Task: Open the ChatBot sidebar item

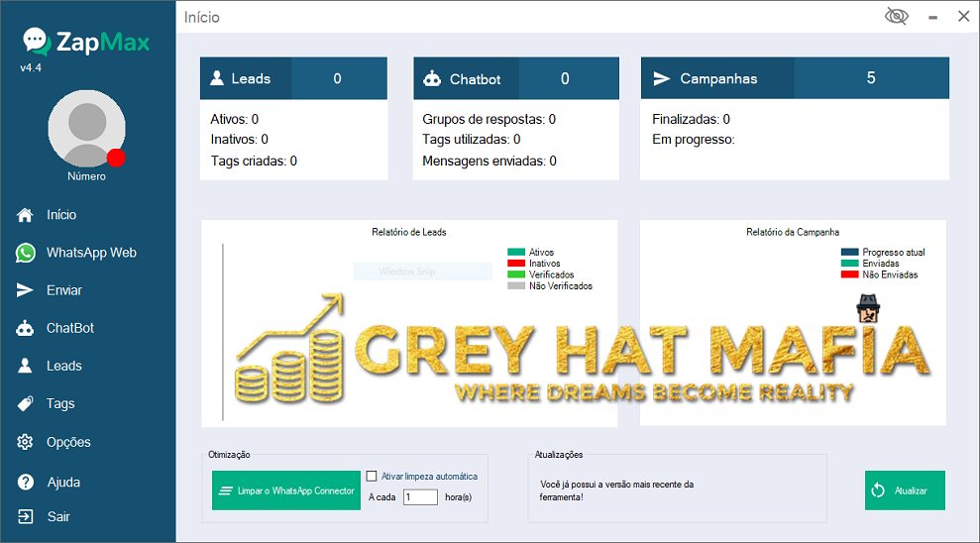Action: tap(70, 328)
